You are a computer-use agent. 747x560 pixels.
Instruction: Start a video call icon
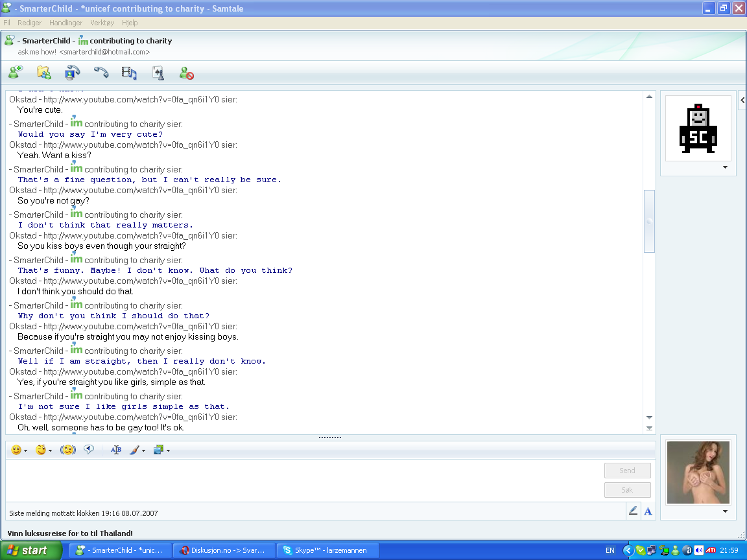point(73,73)
